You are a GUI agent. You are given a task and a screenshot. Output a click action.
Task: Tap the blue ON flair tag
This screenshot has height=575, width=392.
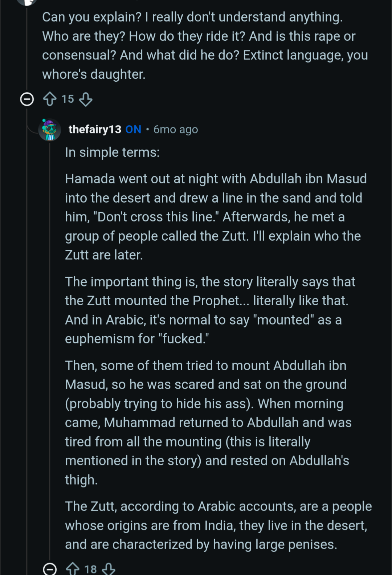point(133,130)
